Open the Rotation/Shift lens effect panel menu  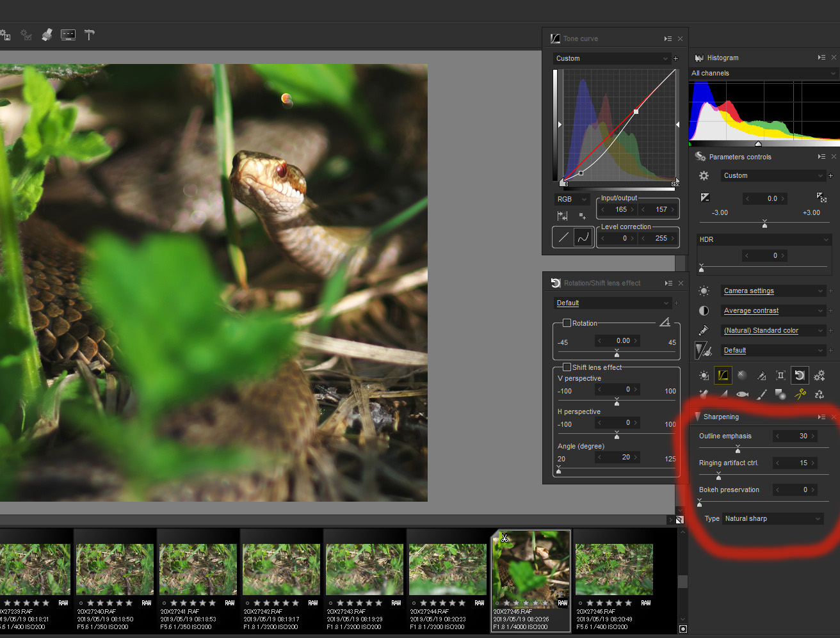pos(668,283)
